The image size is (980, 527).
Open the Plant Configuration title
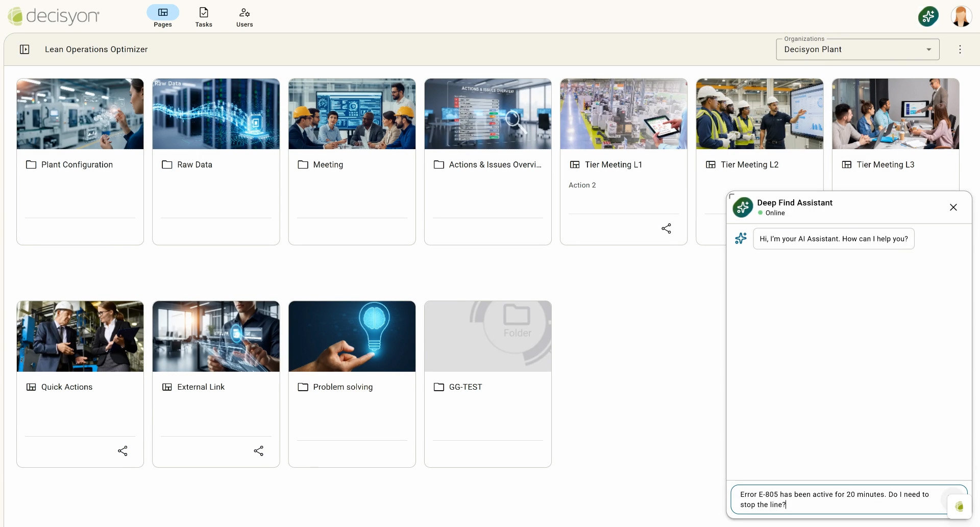77,164
